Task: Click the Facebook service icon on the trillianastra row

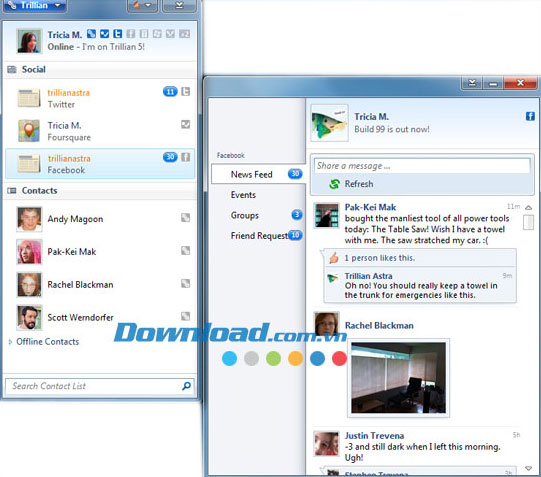Action: click(x=186, y=157)
